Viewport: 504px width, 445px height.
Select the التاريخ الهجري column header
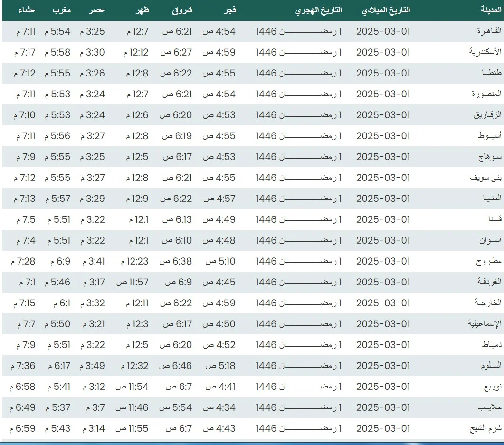coord(318,10)
